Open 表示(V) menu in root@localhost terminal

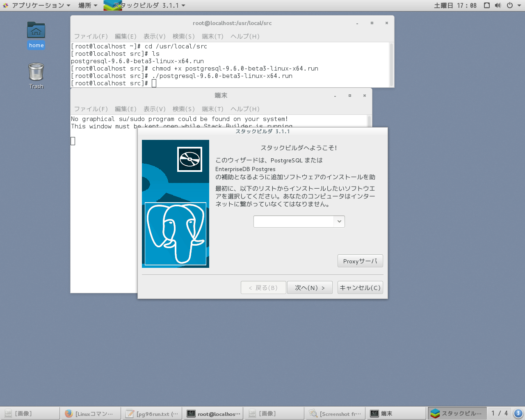pos(154,37)
